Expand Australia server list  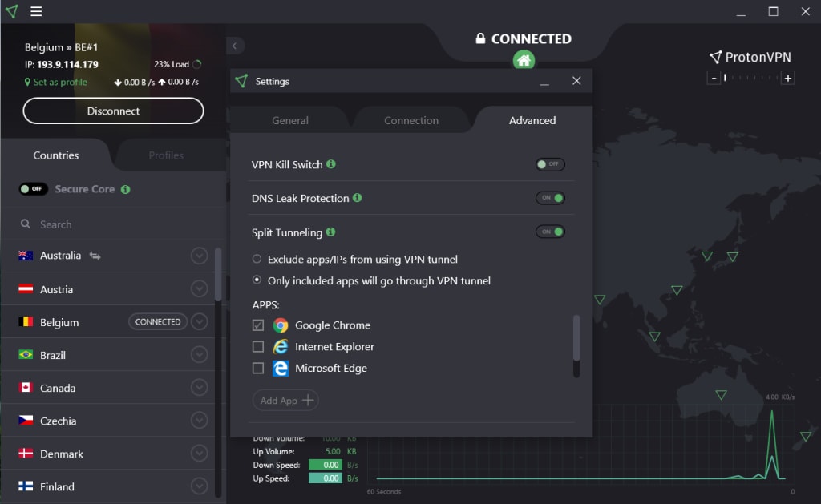(199, 256)
